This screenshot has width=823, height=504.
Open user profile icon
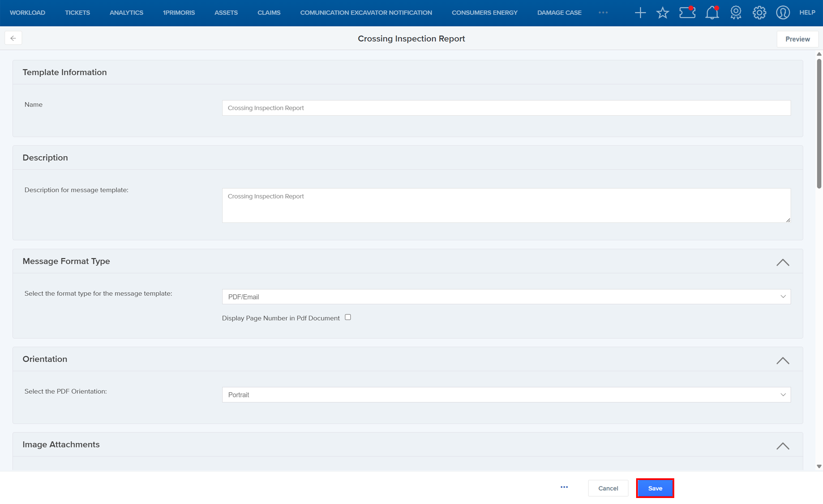(783, 13)
